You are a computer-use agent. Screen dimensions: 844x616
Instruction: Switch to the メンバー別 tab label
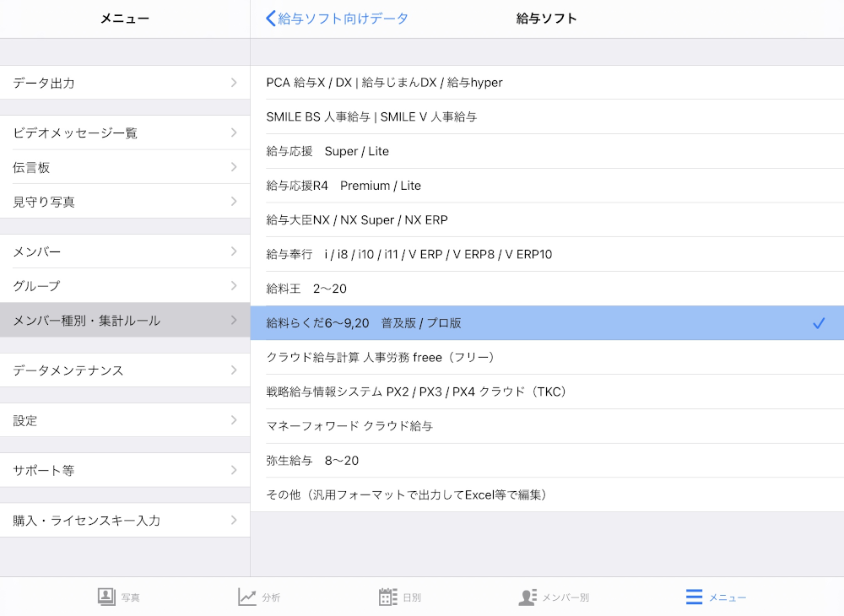click(565, 597)
